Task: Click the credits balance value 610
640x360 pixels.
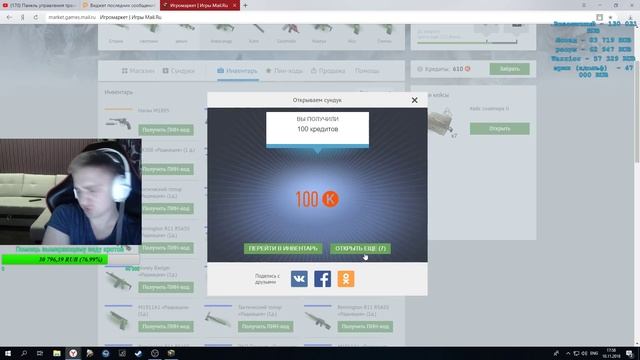Action: 458,69
